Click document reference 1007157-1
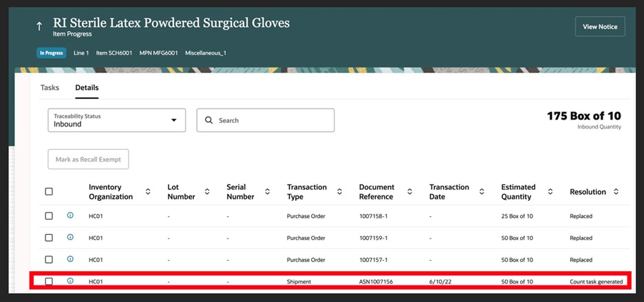This screenshot has height=302, width=644. coord(374,259)
